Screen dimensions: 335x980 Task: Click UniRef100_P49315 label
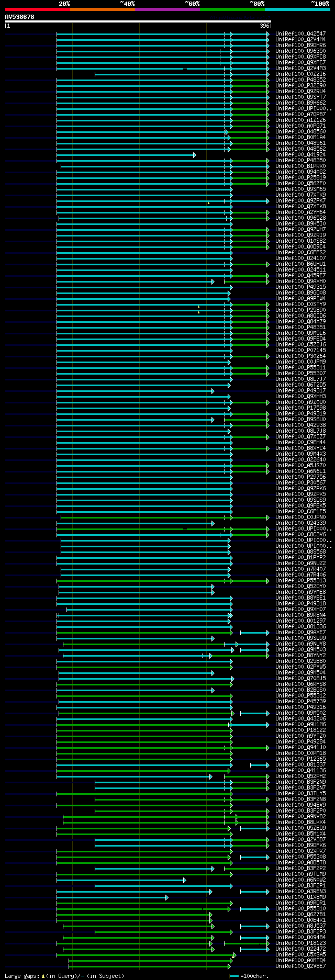[300, 287]
